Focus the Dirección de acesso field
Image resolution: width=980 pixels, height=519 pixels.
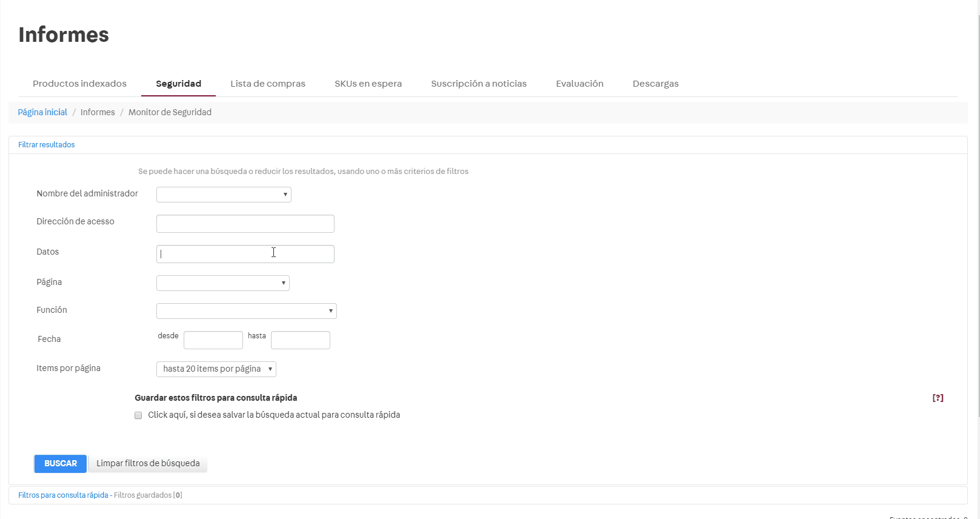[x=245, y=224]
